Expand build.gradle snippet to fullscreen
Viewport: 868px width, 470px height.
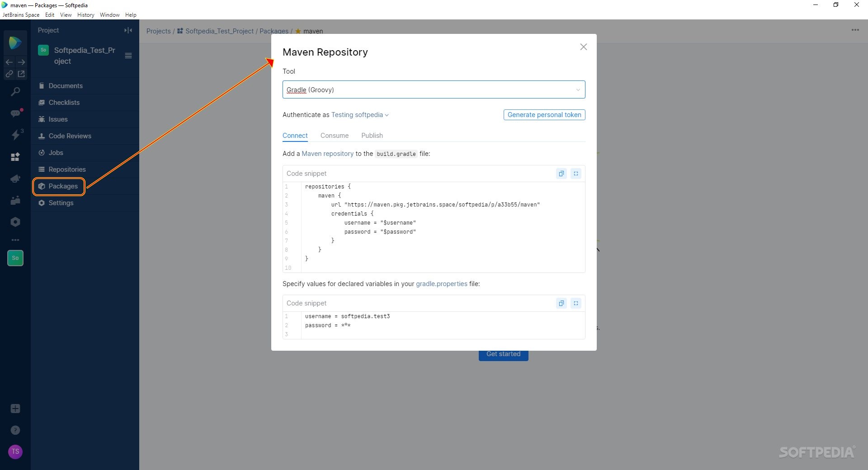click(576, 174)
